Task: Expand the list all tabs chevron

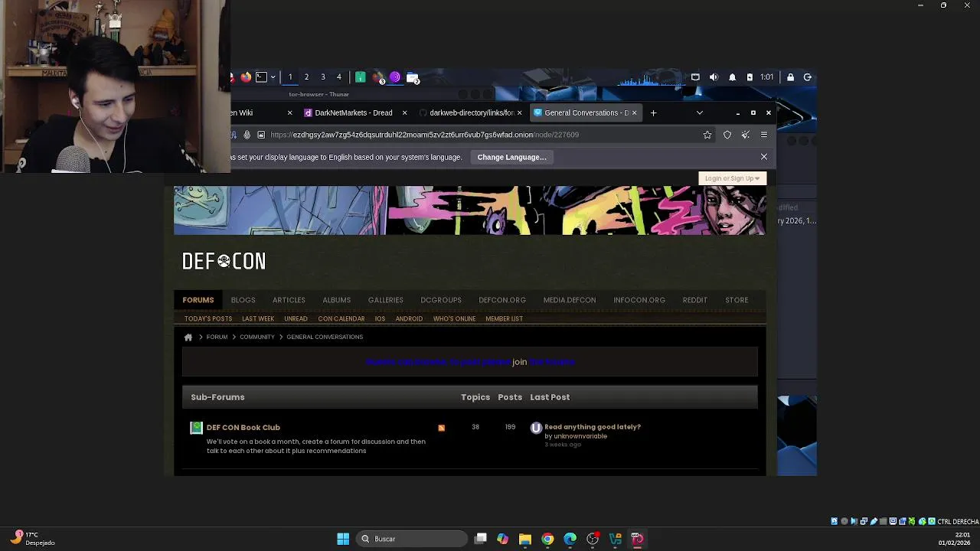Action: tap(699, 112)
